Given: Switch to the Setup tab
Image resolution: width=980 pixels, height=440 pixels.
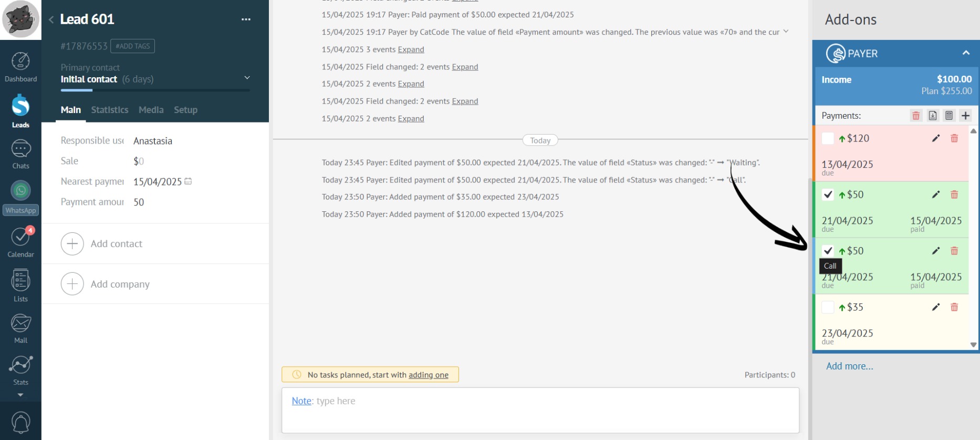Looking at the screenshot, I should click(x=185, y=110).
